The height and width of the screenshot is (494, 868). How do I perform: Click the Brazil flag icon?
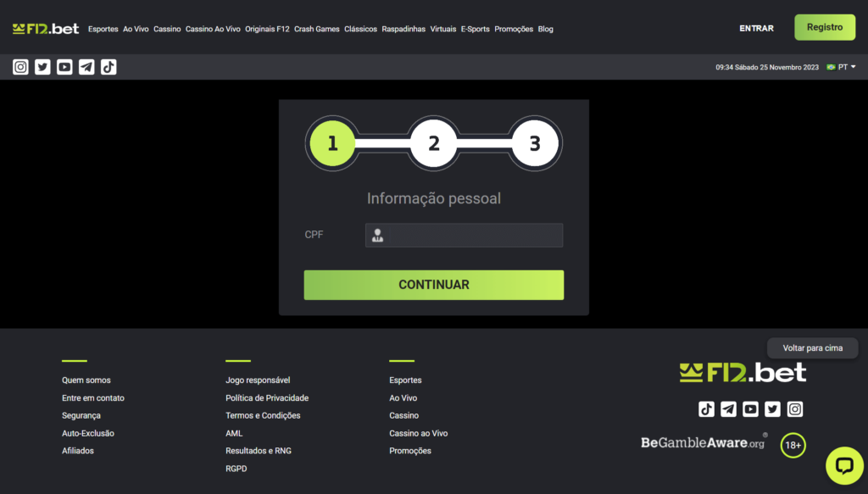(831, 67)
